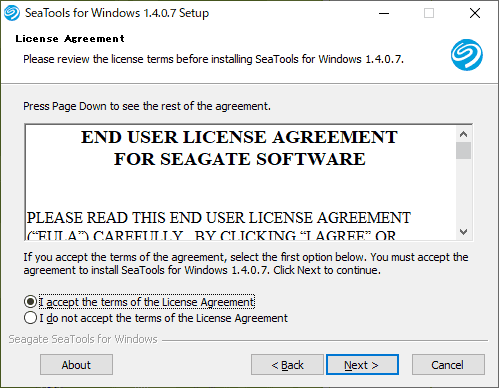Screen dimensions: 499x388
Task: Minimize the SeaTools Setup window
Action: 384,13
